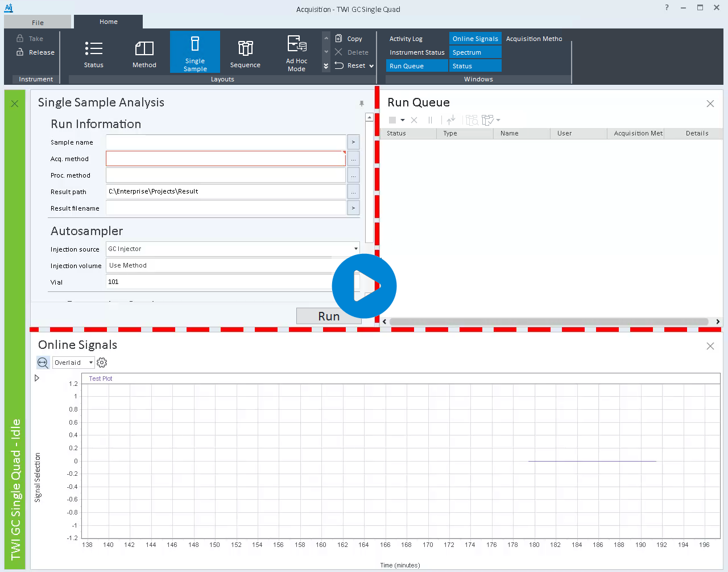Toggle Instrument Status window
This screenshot has height=572, width=728.
point(417,52)
